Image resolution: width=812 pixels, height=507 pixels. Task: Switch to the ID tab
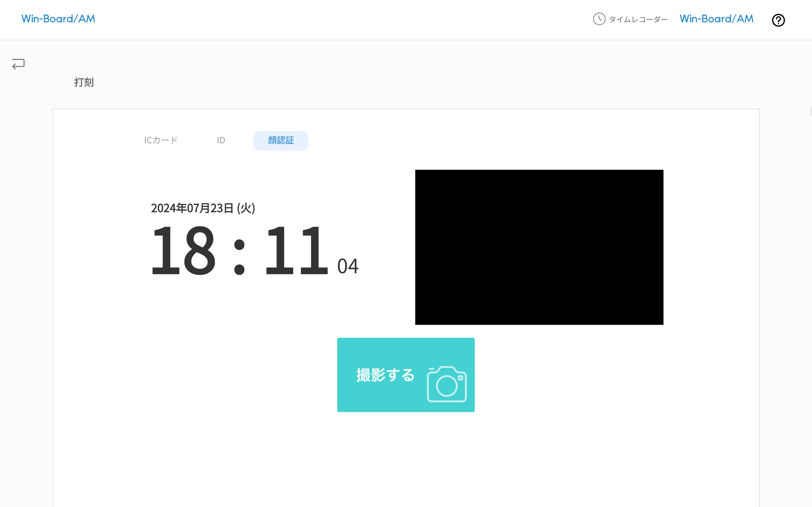221,141
